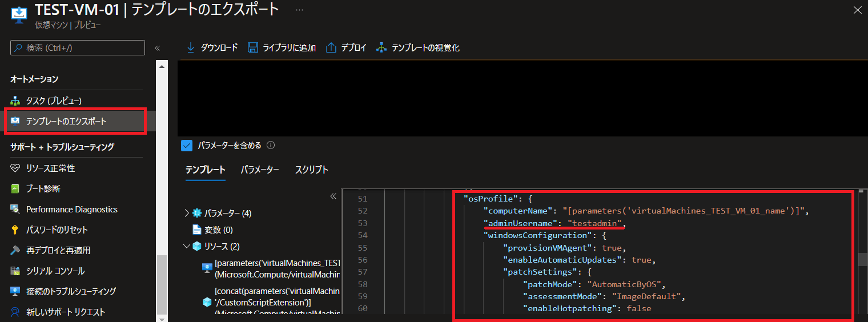Click the Performance Diagnostics icon

pos(15,210)
